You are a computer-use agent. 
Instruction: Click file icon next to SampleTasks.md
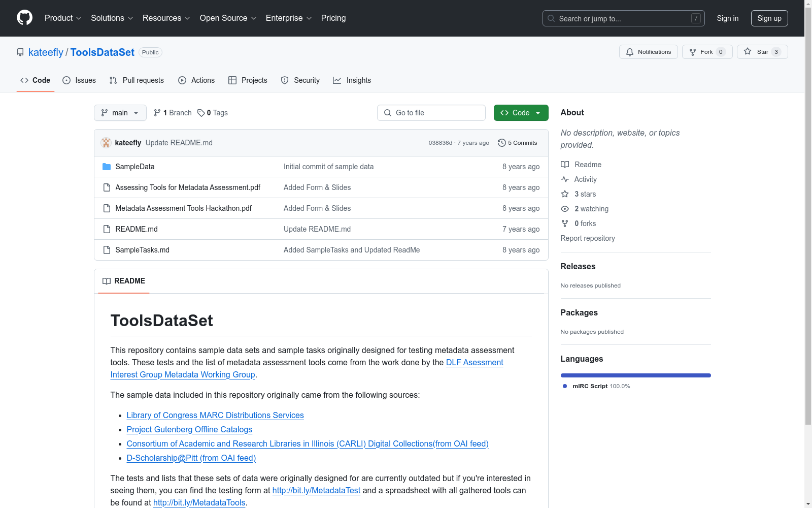(107, 250)
